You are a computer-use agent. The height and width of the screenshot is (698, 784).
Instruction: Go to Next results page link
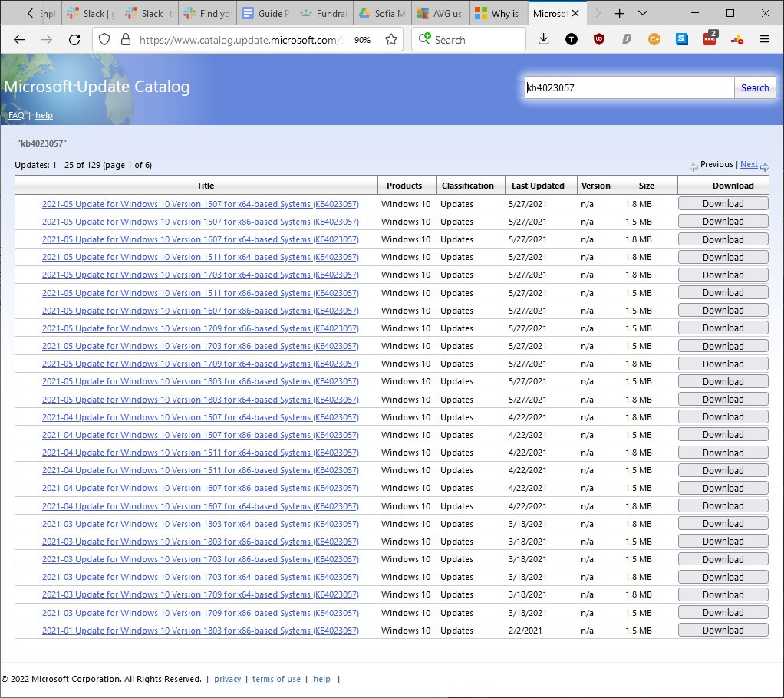tap(749, 164)
